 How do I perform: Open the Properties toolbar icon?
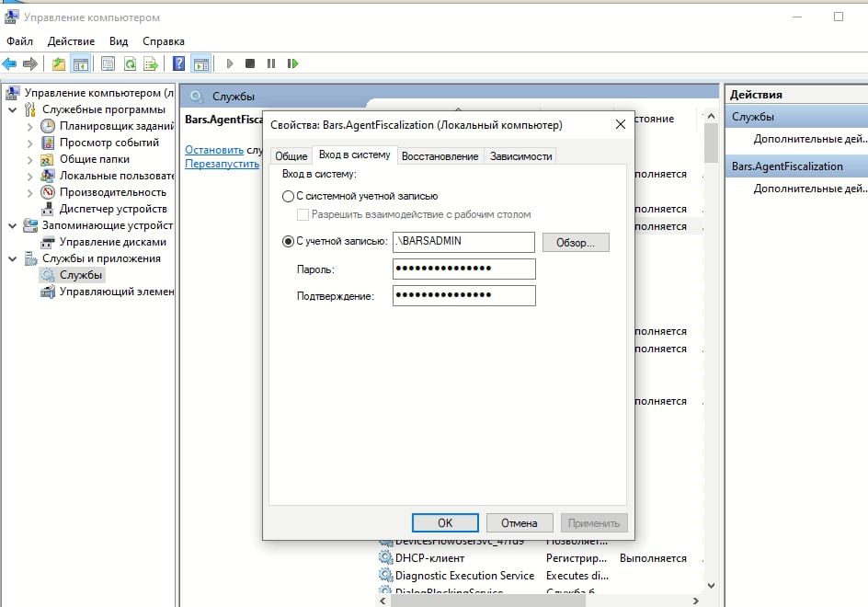point(108,63)
